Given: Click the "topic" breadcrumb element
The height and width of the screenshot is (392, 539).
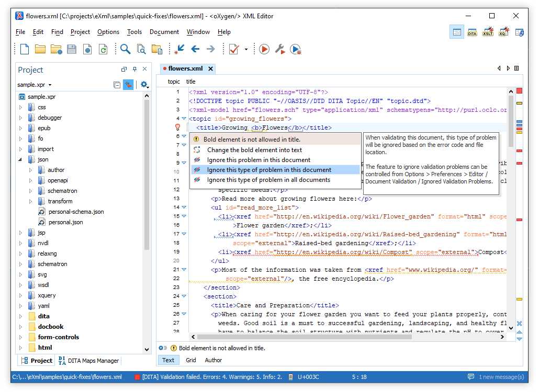Looking at the screenshot, I should click(x=174, y=82).
